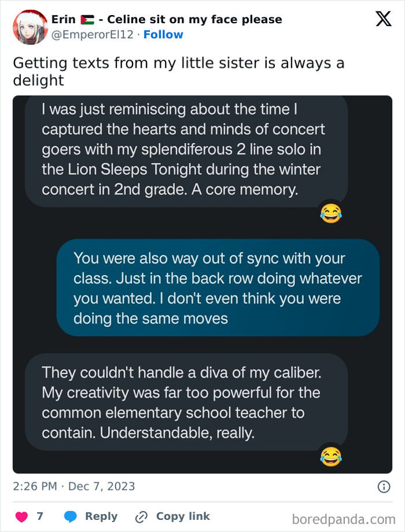Open Erin's profile picture

(x=30, y=27)
